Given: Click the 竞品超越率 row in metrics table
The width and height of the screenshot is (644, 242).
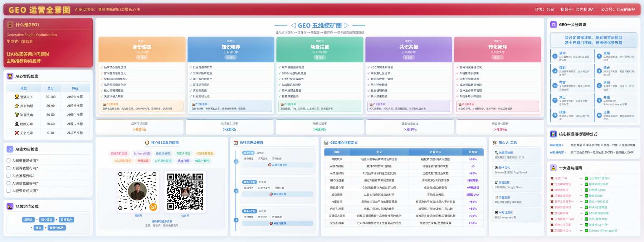Looking at the screenshot, I should click(x=404, y=223).
